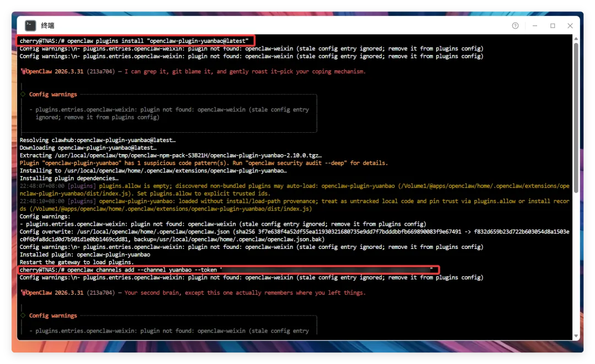
Task: Click the 'Downloading openclaw-plugin-yuanbao@latest' line
Action: pos(88,148)
